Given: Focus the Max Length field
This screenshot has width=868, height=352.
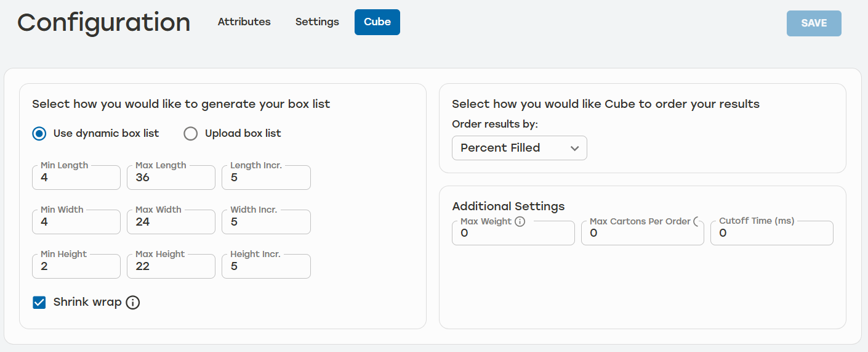Looking at the screenshot, I should point(171,178).
